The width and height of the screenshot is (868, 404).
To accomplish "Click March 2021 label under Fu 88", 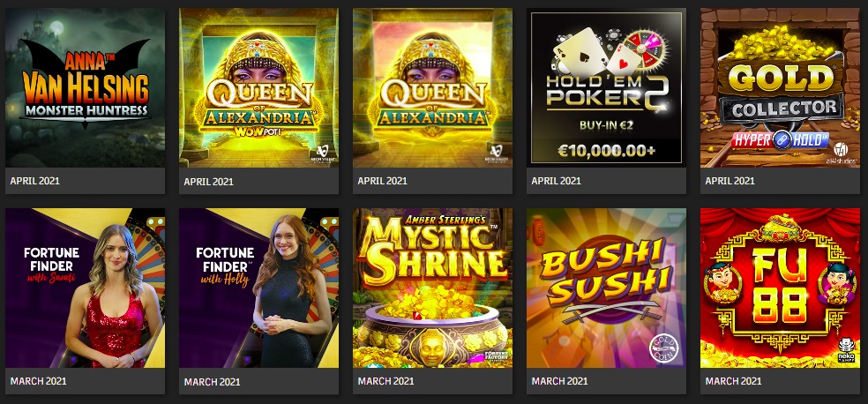I will click(733, 381).
